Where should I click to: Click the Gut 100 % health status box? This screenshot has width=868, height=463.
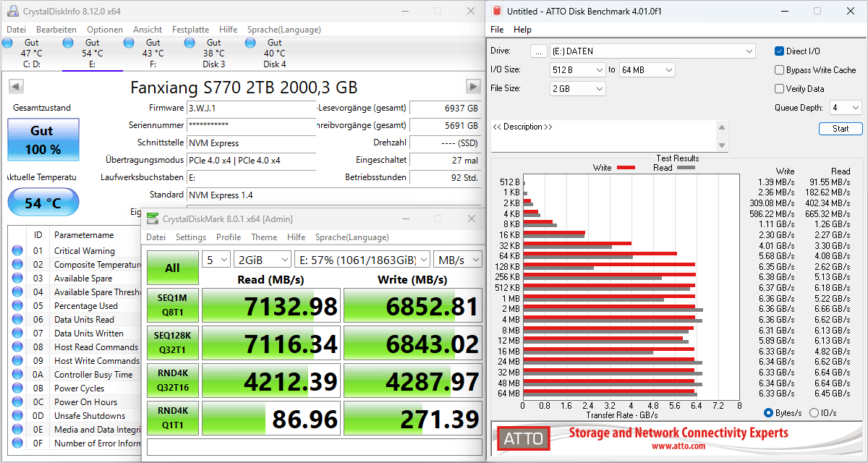(43, 140)
